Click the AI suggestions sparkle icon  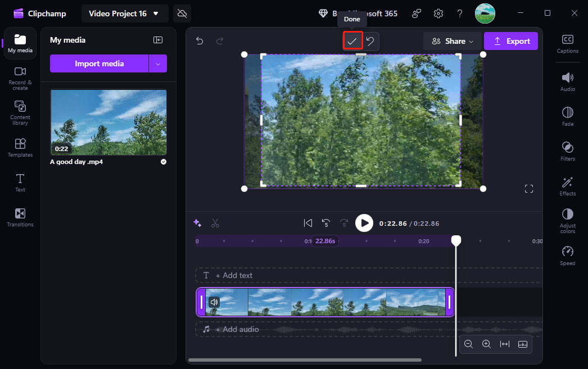[x=197, y=223]
